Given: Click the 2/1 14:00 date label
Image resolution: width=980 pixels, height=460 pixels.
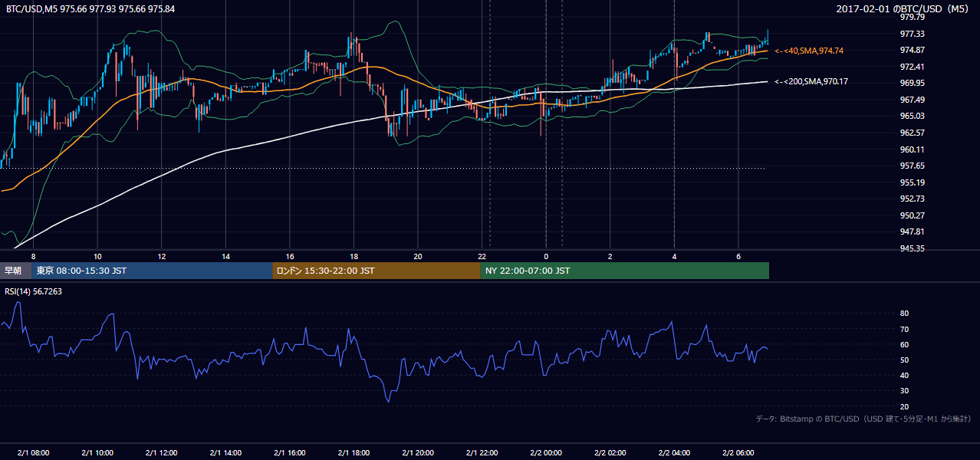Looking at the screenshot, I should (x=225, y=452).
